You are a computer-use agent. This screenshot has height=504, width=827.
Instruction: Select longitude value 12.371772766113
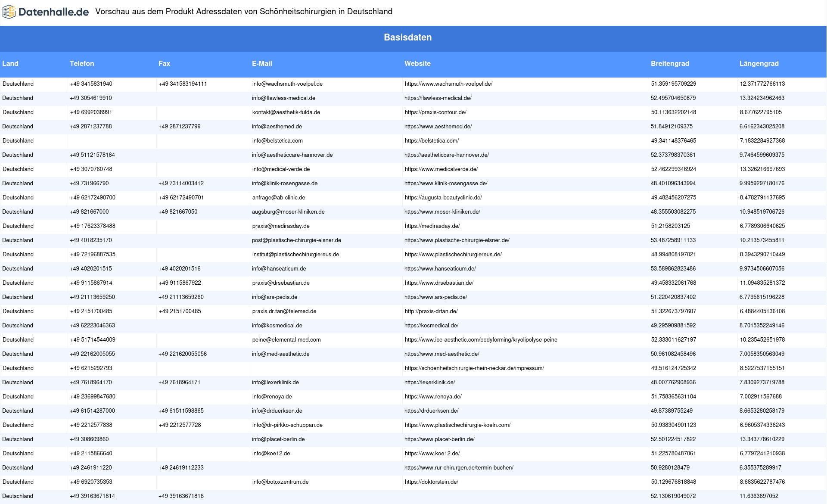pos(762,84)
